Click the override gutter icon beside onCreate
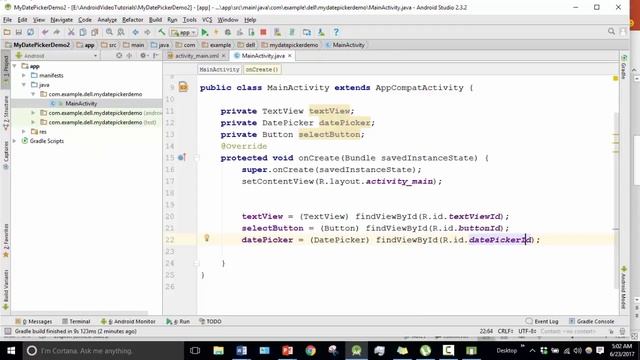640x360 pixels. pos(182,157)
